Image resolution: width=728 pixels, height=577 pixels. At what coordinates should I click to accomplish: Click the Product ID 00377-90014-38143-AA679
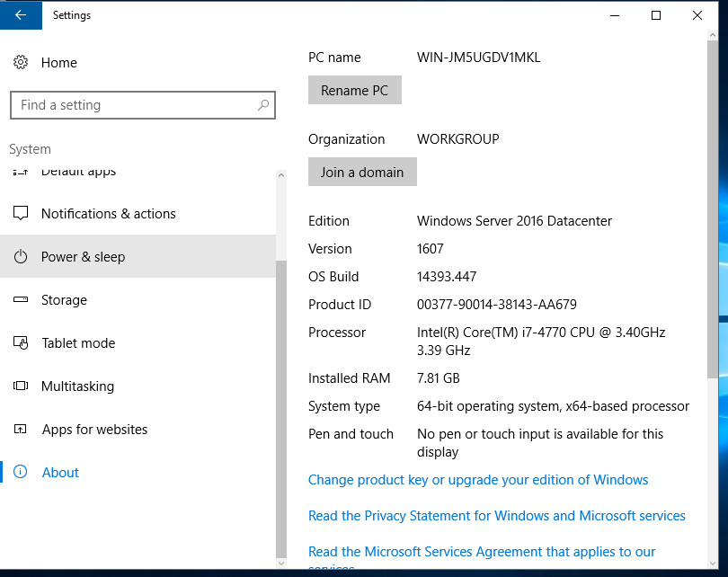click(497, 304)
